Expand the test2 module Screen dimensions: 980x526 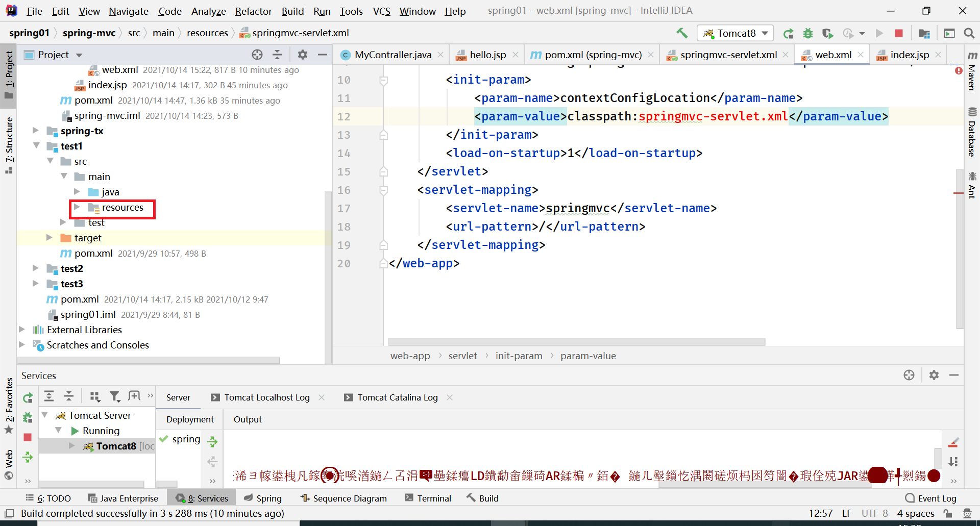point(36,268)
